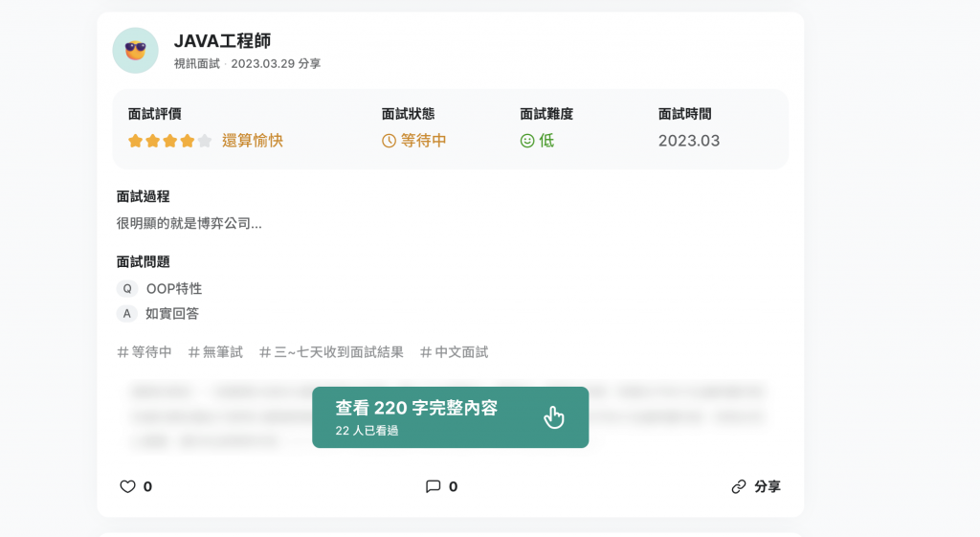Image resolution: width=980 pixels, height=537 pixels.
Task: Open the #等待中 hashtag
Action: pos(145,352)
